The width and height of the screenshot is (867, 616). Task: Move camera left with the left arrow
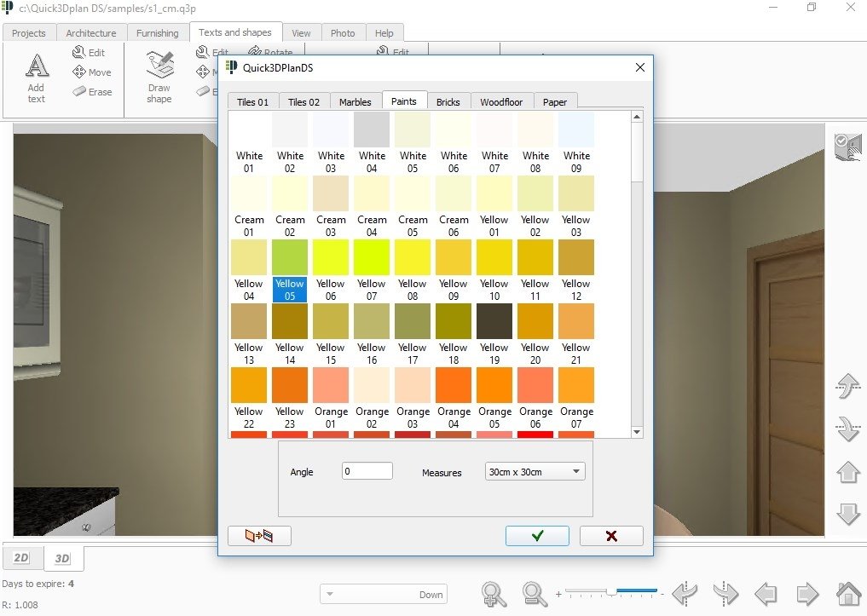(x=766, y=595)
